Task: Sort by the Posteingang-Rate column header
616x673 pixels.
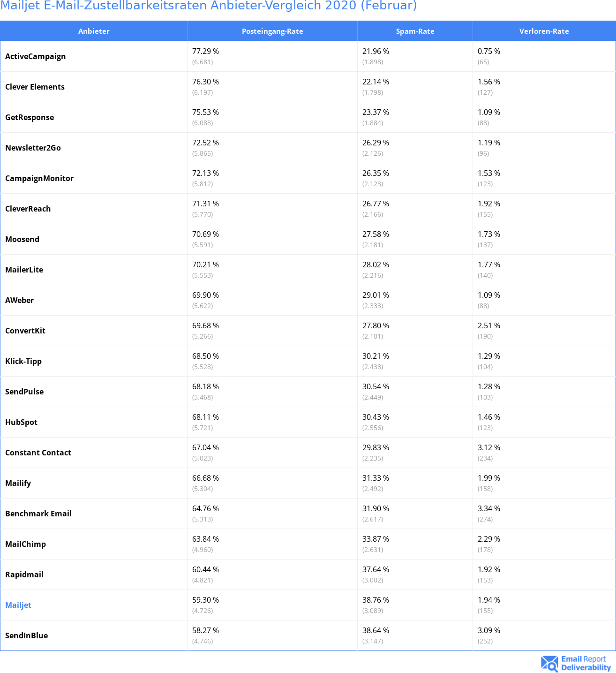Action: click(272, 31)
